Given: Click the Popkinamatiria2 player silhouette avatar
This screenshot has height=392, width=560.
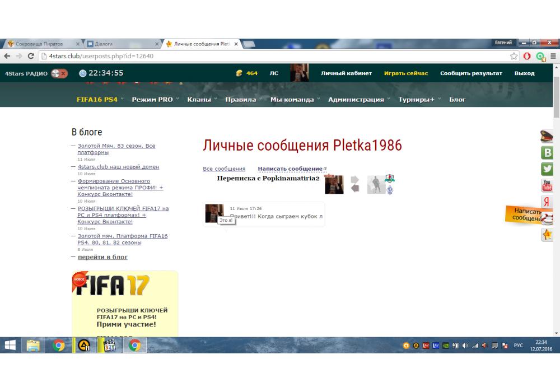Looking at the screenshot, I should click(376, 185).
